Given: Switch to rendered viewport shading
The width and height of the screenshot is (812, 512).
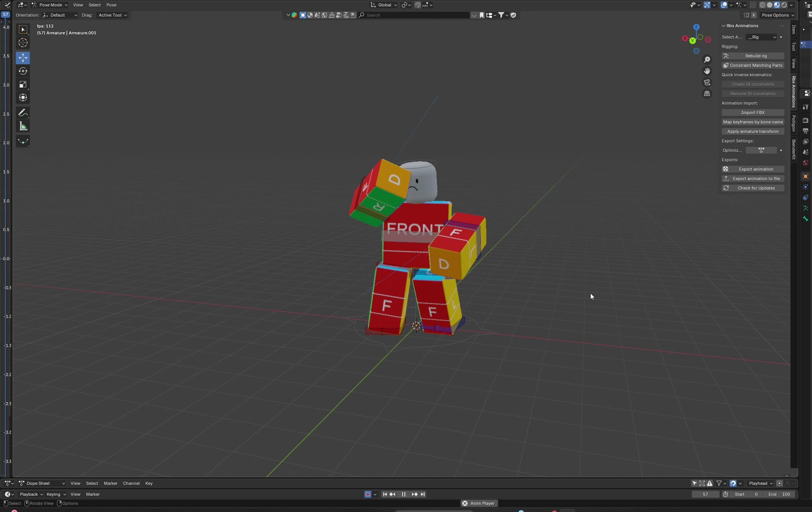Looking at the screenshot, I should pyautogui.click(x=784, y=5).
